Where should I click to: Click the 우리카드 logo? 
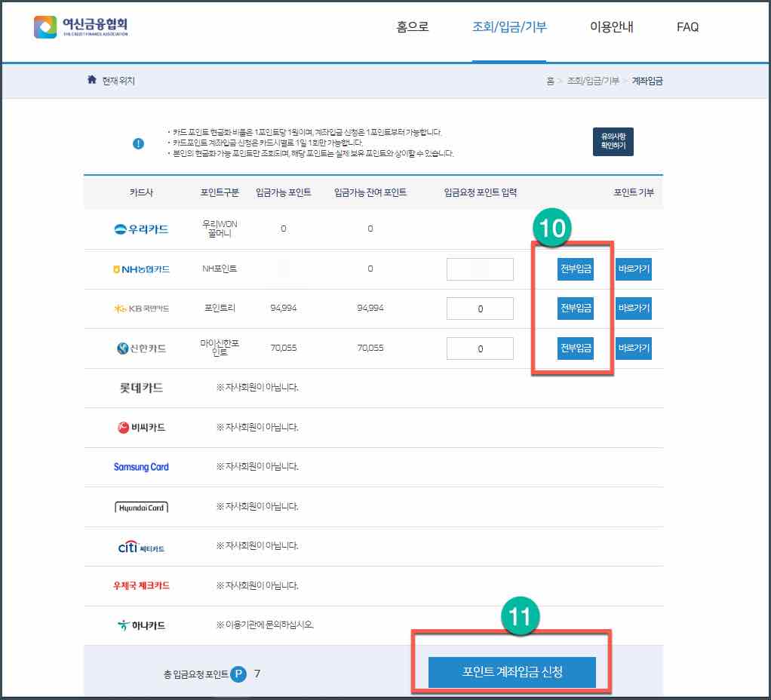(x=141, y=229)
